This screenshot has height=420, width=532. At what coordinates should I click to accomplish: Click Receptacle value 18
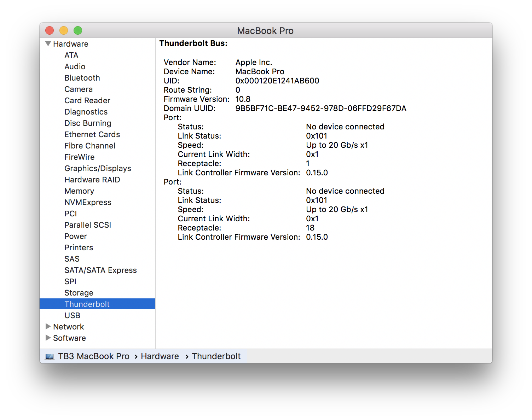[x=310, y=228]
